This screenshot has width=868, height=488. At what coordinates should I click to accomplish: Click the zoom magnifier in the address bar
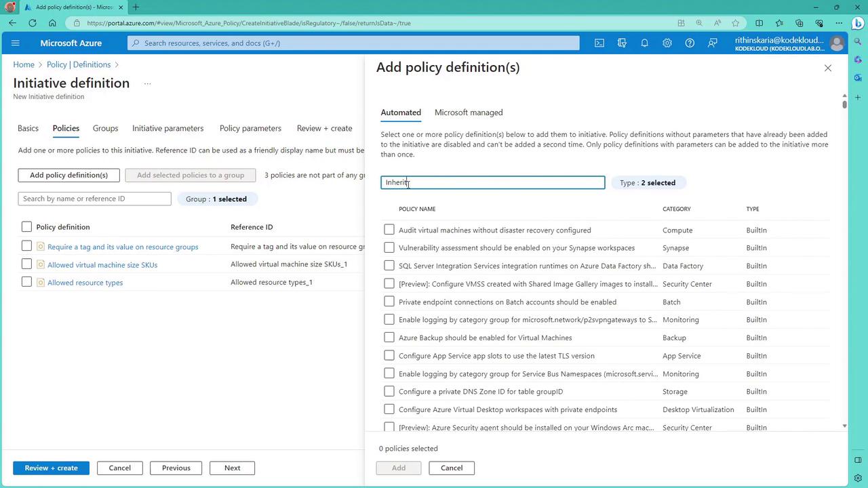[x=699, y=23]
